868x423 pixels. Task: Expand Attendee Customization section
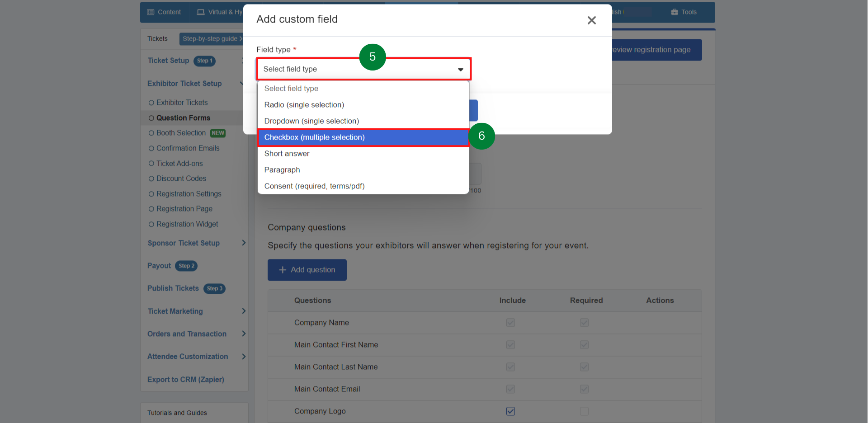[244, 357]
